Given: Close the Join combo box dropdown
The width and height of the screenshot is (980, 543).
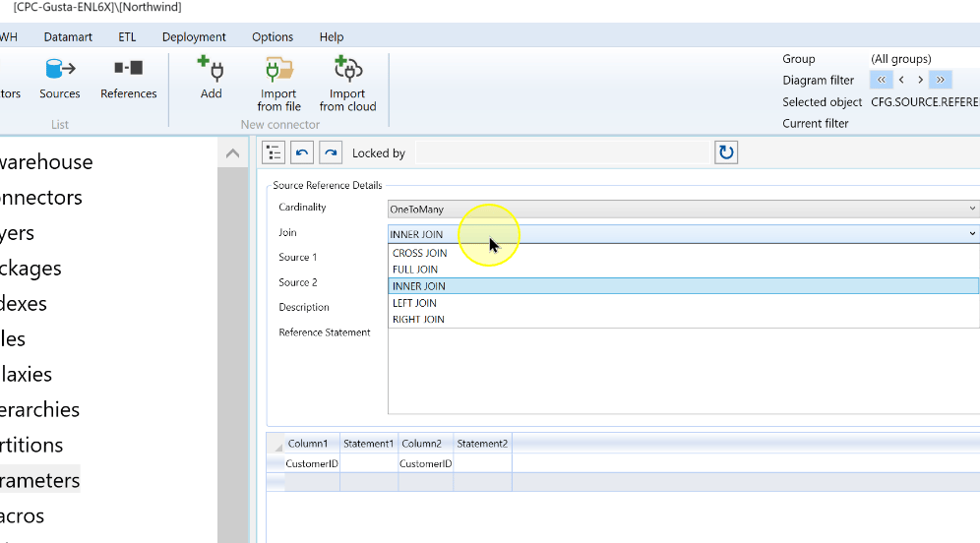Looking at the screenshot, I should click(x=972, y=234).
